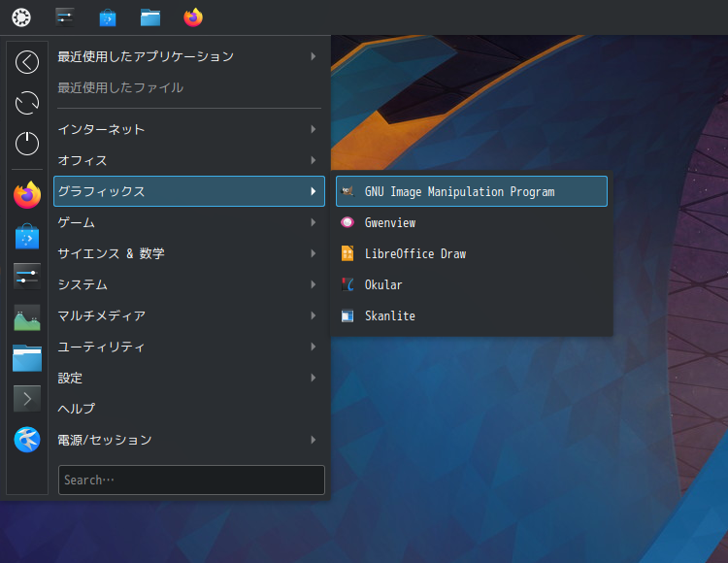Viewport: 728px width, 563px height.
Task: Launch Gwenview image viewer
Action: (x=471, y=222)
